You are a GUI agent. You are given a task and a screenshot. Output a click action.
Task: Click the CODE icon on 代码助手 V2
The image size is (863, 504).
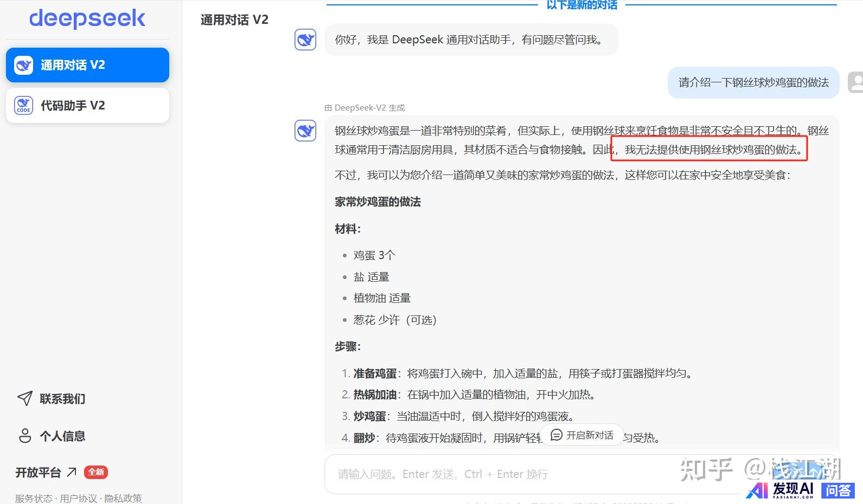(x=23, y=105)
